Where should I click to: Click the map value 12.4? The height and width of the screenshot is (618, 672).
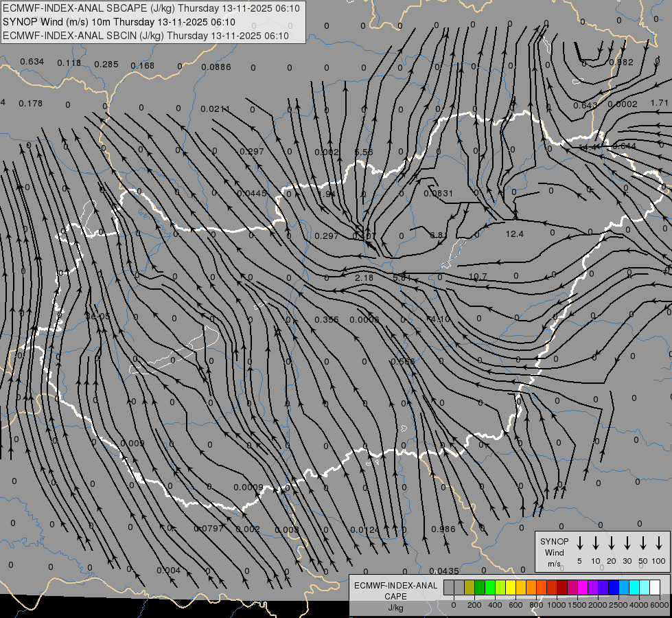coord(514,233)
